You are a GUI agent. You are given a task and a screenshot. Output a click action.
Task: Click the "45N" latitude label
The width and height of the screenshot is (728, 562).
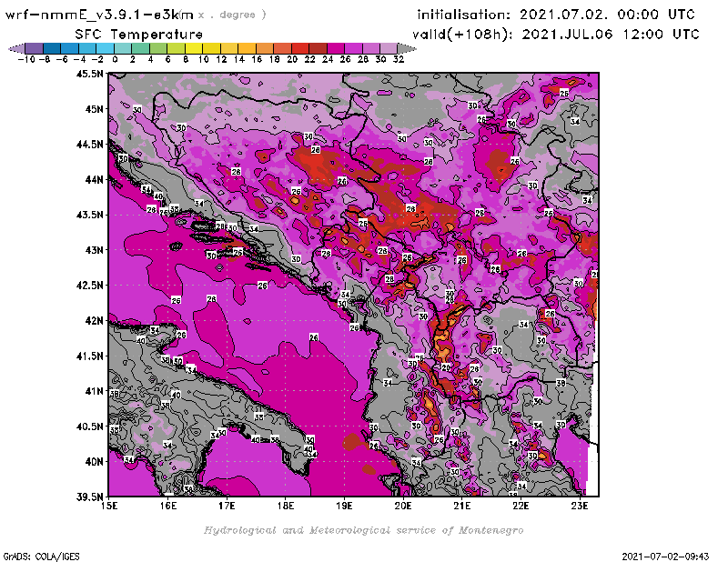click(94, 109)
